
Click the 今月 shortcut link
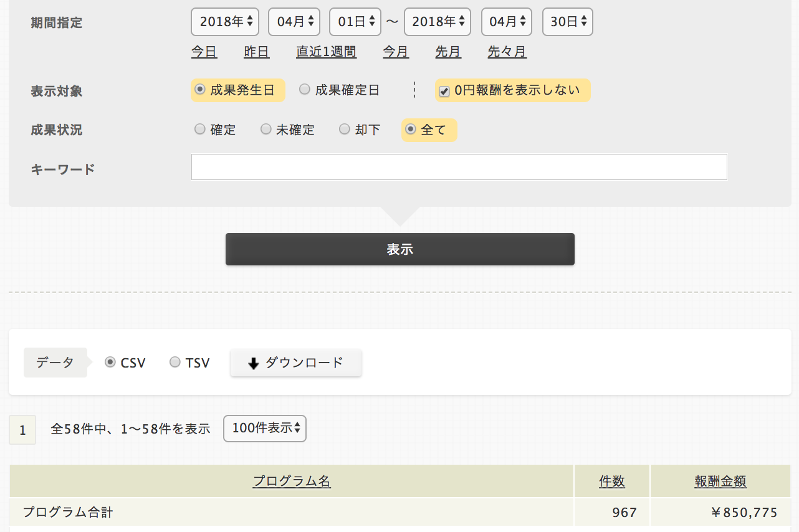396,52
